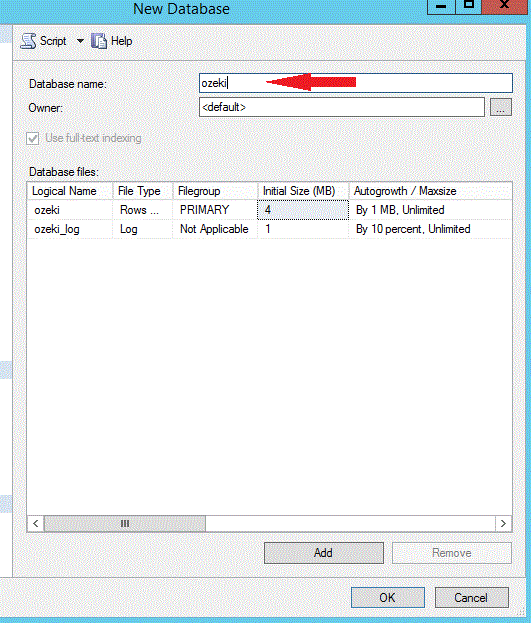Select the ozeki_log logical name cell
Viewport: 531px width, 623px height.
click(70, 229)
